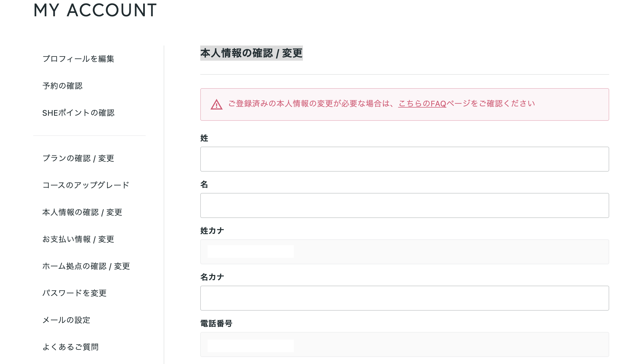Click into the 名 text field
This screenshot has width=621, height=364.
[x=404, y=206]
